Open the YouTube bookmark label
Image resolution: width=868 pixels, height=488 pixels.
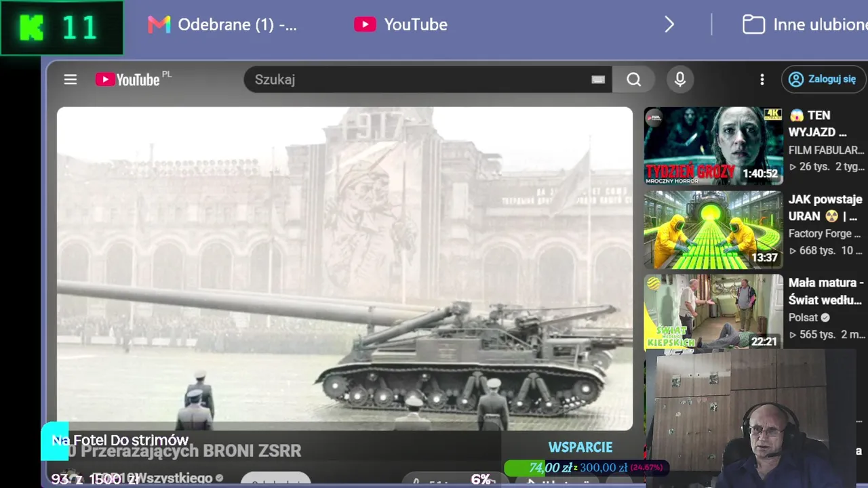(x=416, y=25)
